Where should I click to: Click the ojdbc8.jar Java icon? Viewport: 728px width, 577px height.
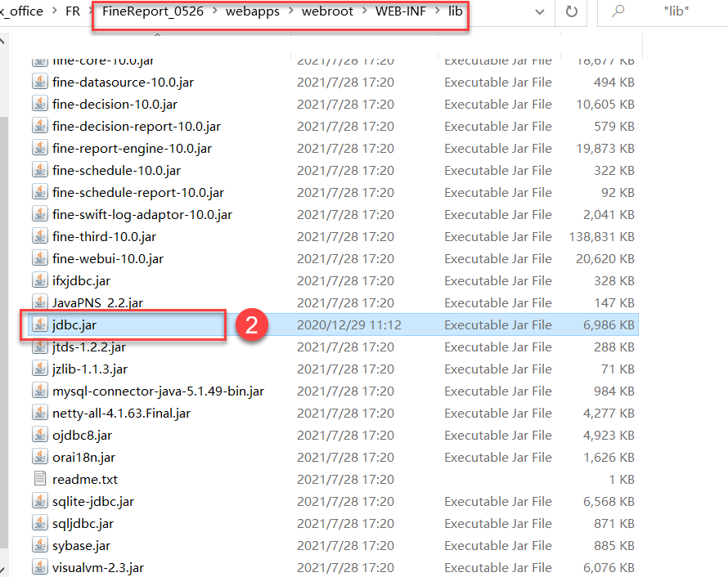pyautogui.click(x=40, y=435)
